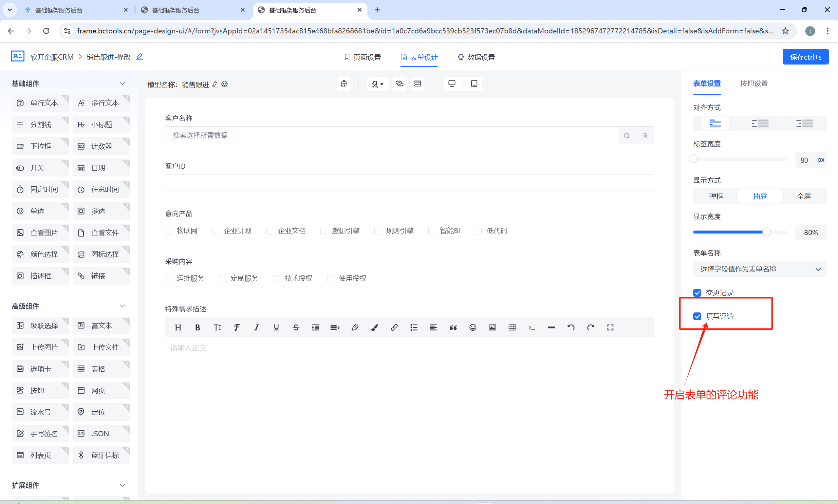838x504 pixels.
Task: Click the 请输入正文 rich text area
Action: coord(409,411)
